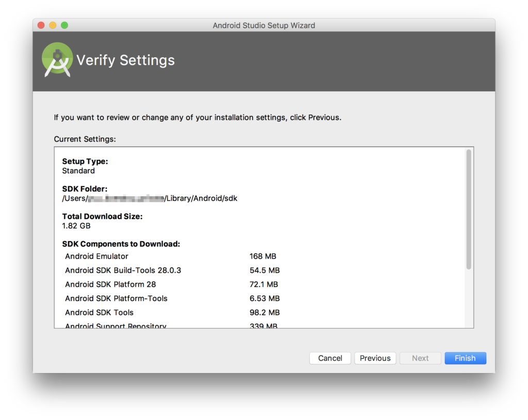528x420 pixels.
Task: Click the Setup Type heading
Action: pos(85,161)
